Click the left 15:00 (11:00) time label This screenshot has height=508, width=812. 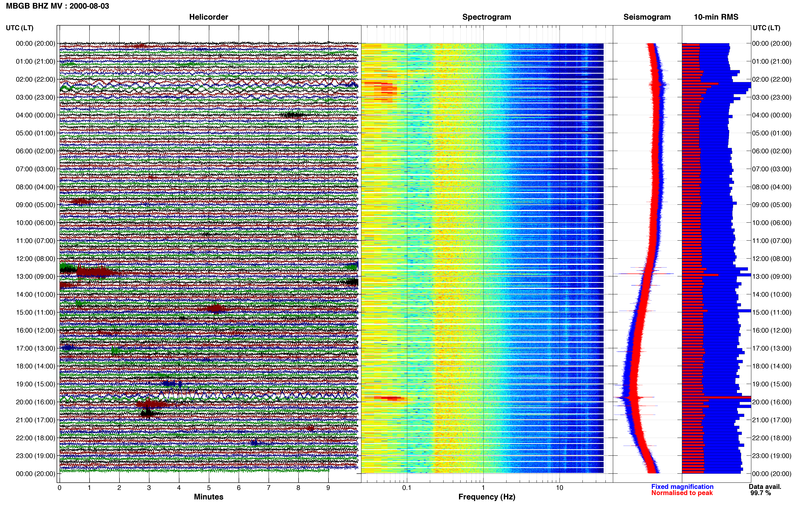36,313
